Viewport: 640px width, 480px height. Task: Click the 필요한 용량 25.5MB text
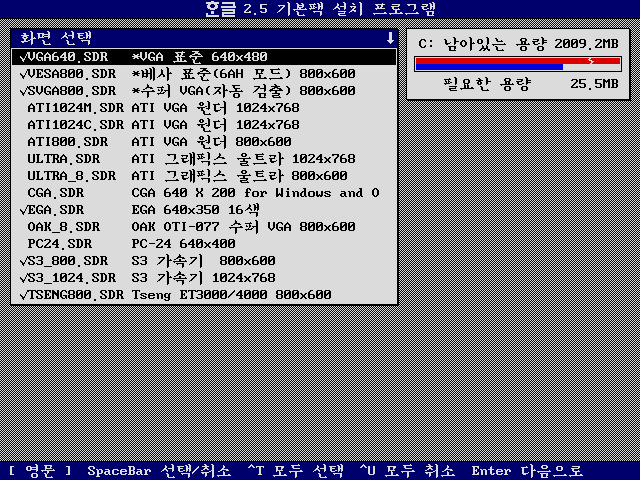pyautogui.click(x=531, y=84)
